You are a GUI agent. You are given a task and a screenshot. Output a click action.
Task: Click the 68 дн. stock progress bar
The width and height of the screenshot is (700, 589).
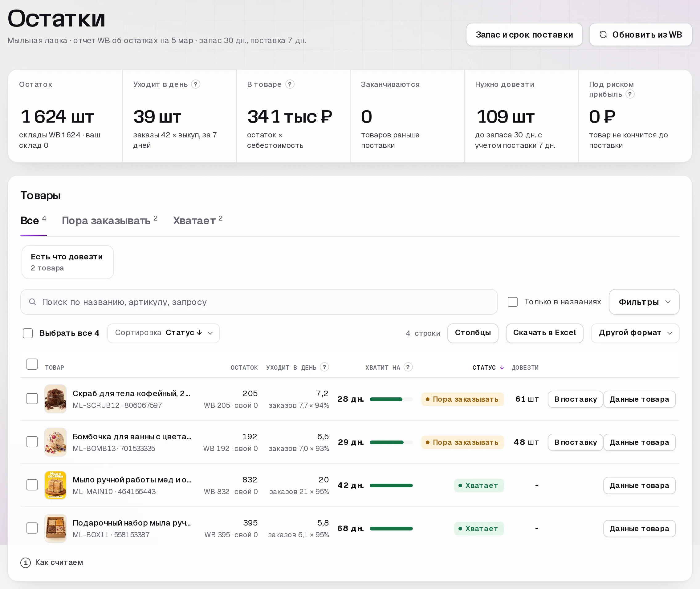[x=391, y=528]
